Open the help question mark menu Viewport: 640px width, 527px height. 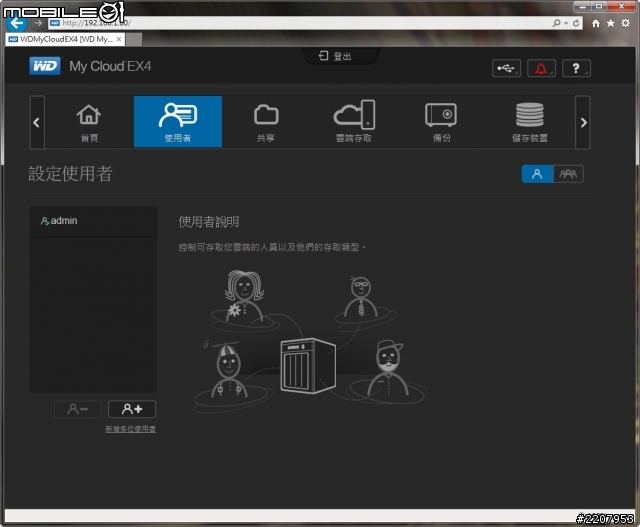point(576,68)
